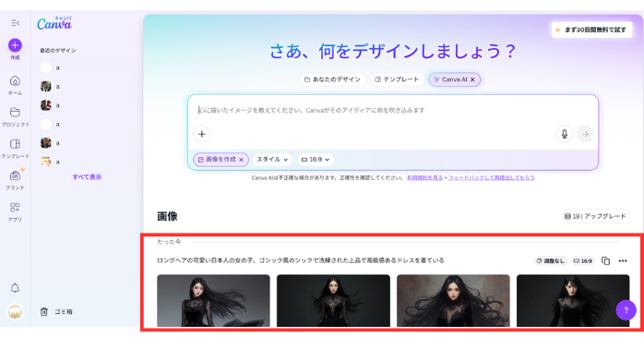Copy the prompt with the copy icon
Viewport: 644px width, 337px height.
605,261
